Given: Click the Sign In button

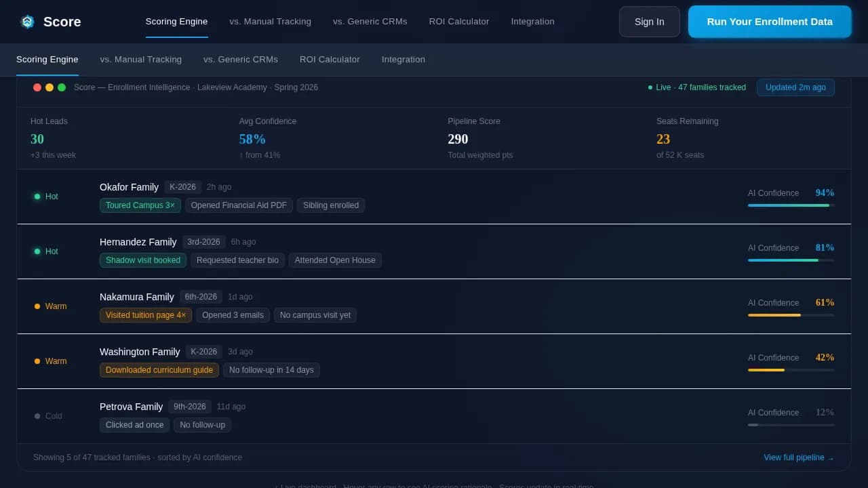Looking at the screenshot, I should coord(649,21).
